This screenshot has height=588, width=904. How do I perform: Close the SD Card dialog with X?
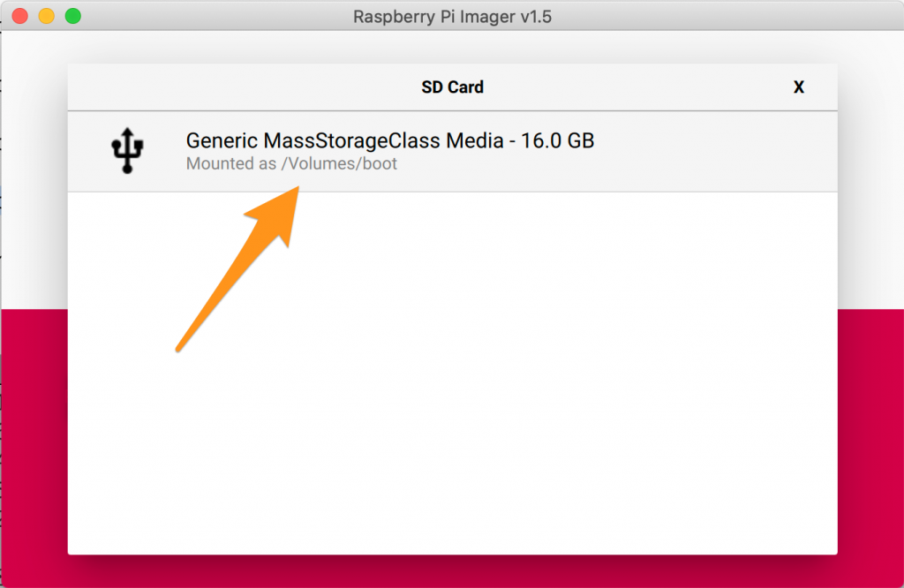[798, 87]
